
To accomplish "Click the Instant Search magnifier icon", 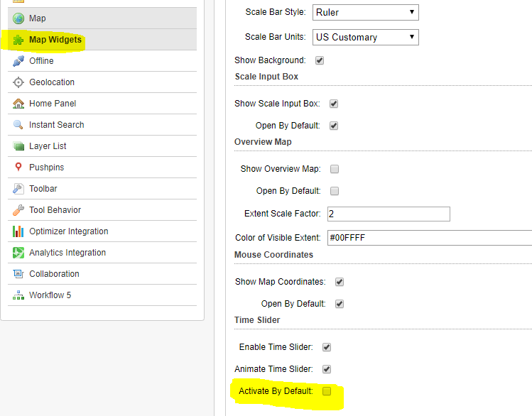I will coord(18,125).
